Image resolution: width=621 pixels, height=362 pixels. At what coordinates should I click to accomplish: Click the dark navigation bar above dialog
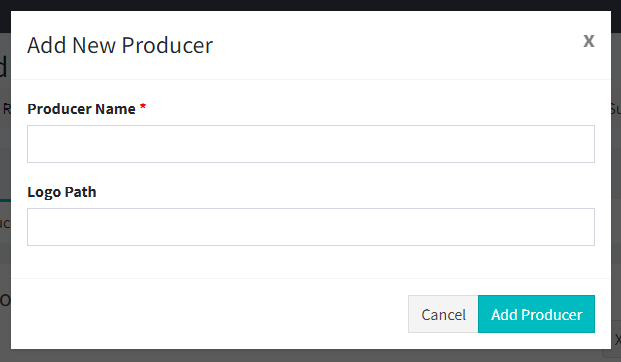pyautogui.click(x=310, y=5)
